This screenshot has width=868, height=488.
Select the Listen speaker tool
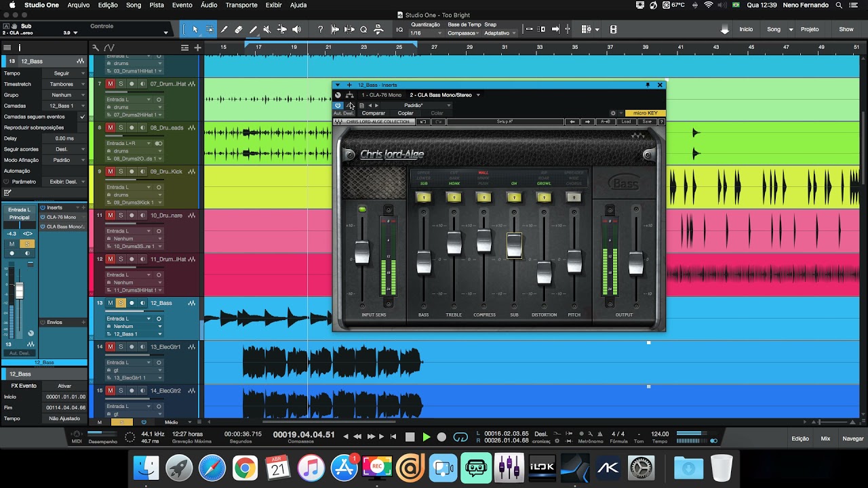tap(296, 30)
